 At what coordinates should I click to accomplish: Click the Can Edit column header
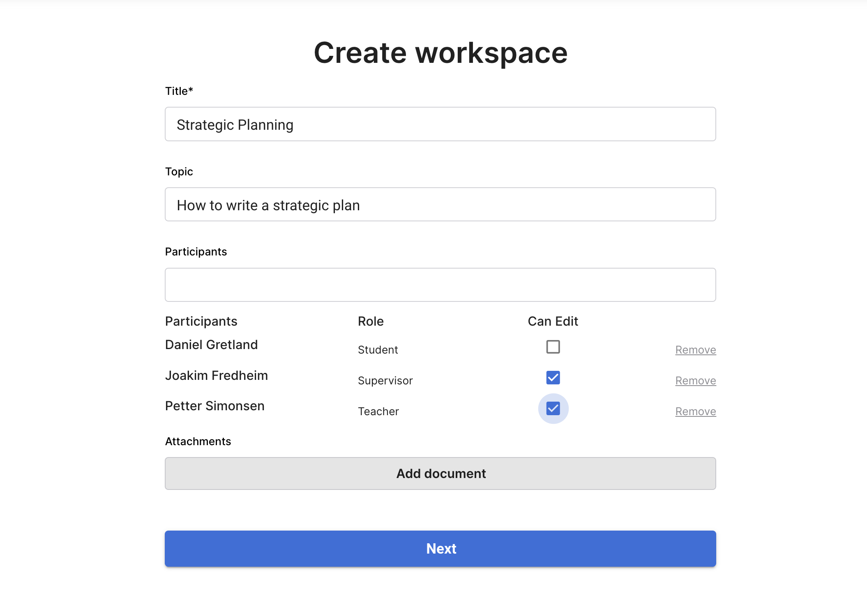553,322
